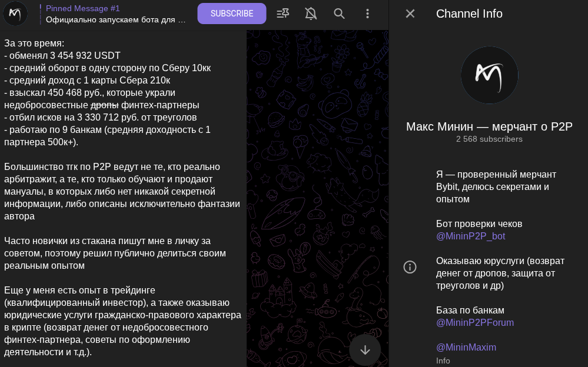Click the pinned preview Официально запускаем бота для
This screenshot has width=588, height=367.
[115, 19]
